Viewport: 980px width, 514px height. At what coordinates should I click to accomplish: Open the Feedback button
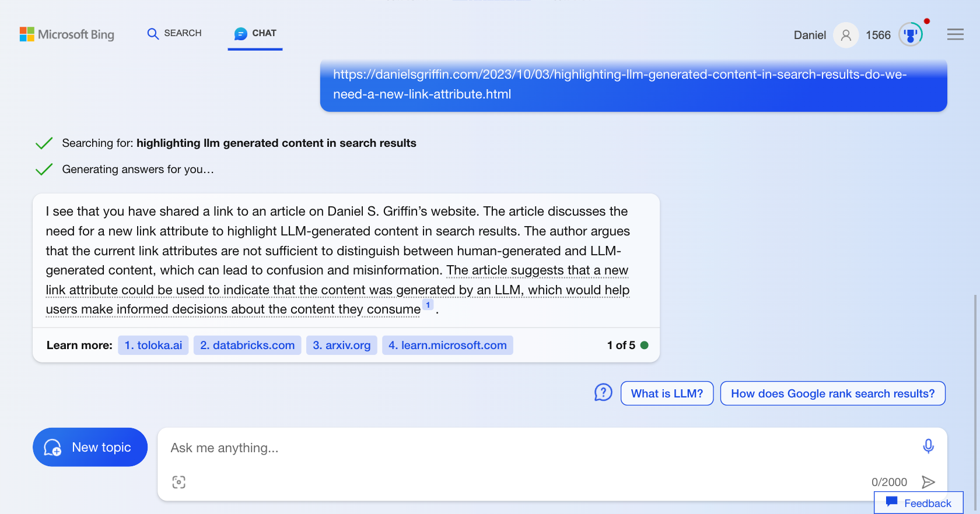coord(919,503)
